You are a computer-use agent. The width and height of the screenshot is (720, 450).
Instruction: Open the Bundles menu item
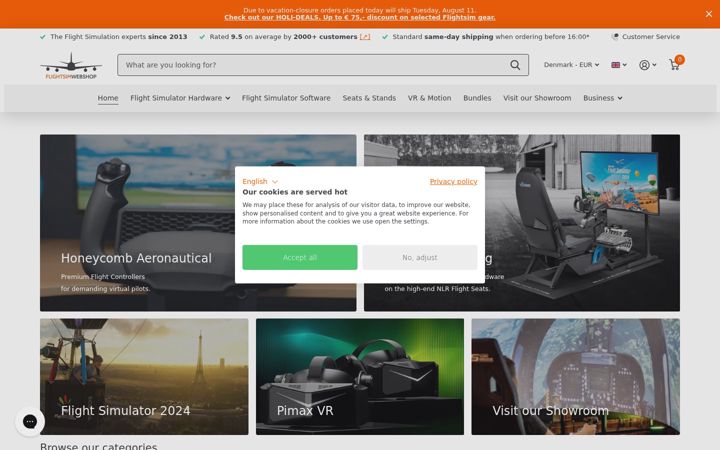click(x=477, y=98)
